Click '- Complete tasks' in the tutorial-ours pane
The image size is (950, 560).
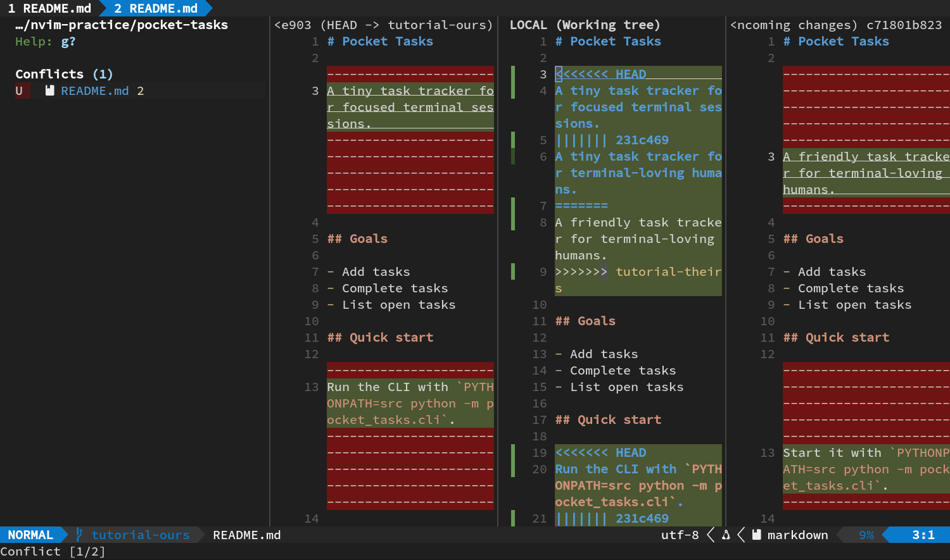tap(388, 288)
